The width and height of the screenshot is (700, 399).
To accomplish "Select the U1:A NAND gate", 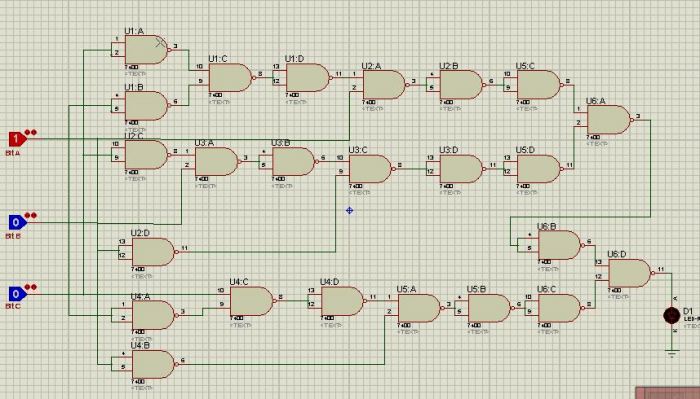I will click(147, 50).
